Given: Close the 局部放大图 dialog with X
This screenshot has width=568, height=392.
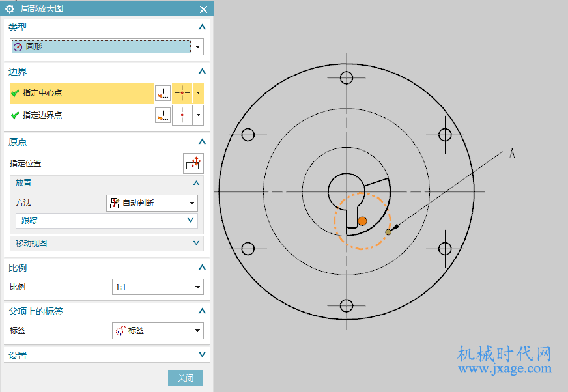Looking at the screenshot, I should click(204, 9).
